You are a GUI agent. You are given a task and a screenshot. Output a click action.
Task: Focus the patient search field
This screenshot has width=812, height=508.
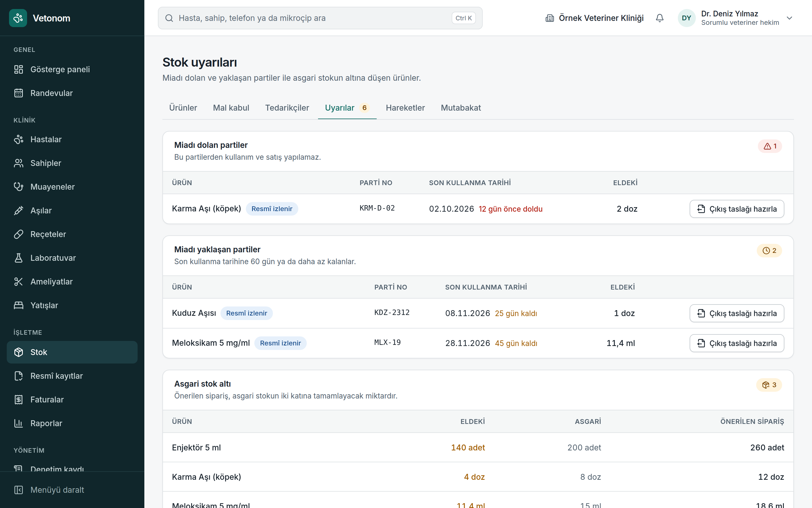point(320,18)
